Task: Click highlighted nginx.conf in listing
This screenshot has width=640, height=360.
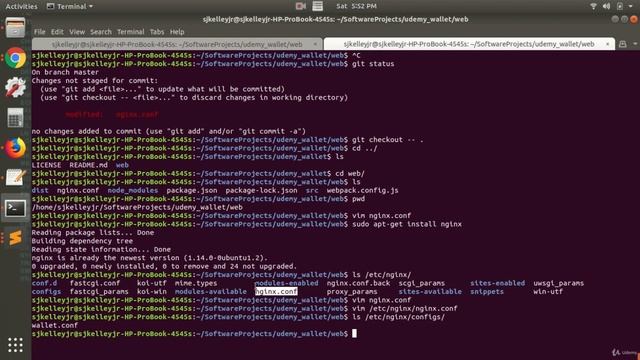Action: tap(276, 291)
